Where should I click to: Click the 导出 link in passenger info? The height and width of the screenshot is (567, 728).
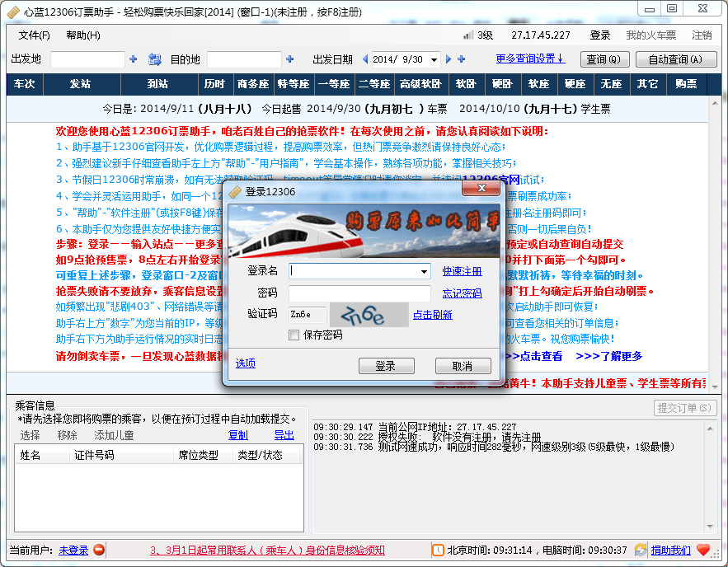[284, 435]
